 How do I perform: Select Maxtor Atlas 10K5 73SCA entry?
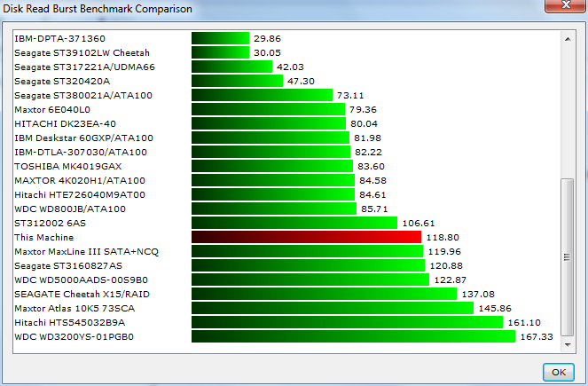tap(74, 308)
